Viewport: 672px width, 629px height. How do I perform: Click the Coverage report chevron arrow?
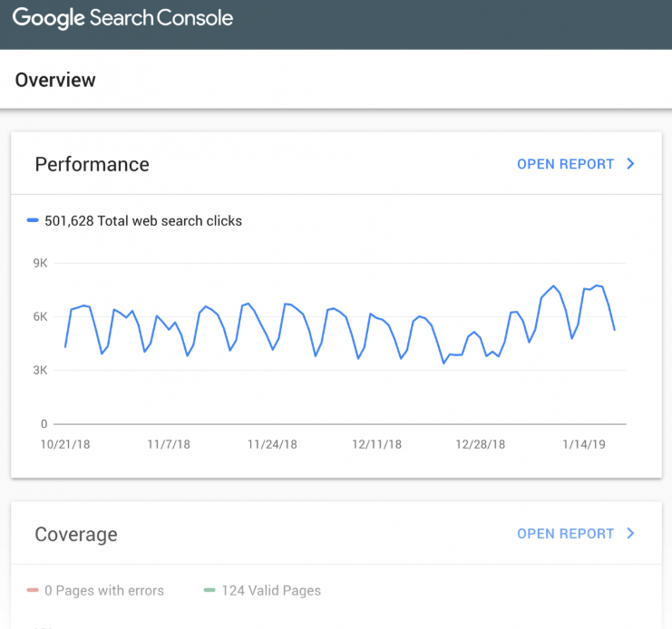[630, 533]
